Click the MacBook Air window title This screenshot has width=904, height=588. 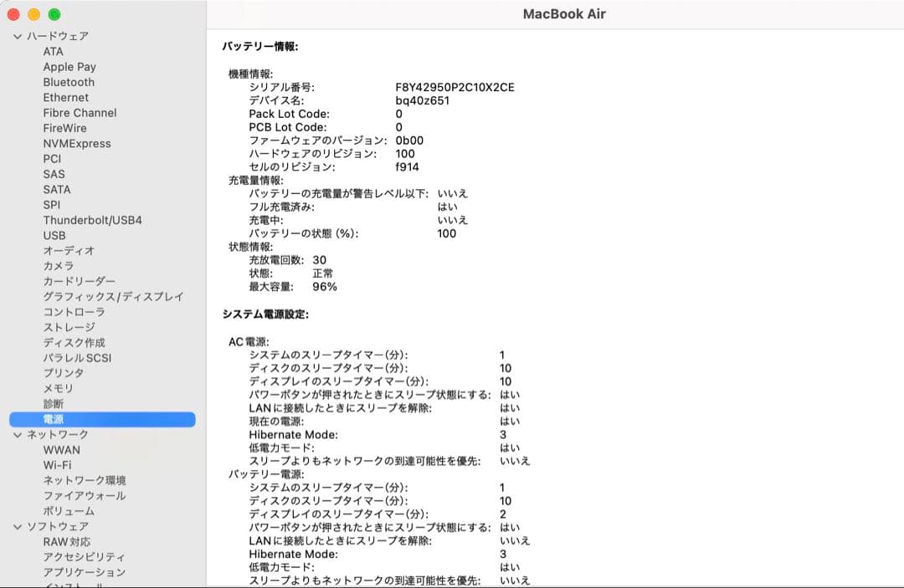pos(564,14)
